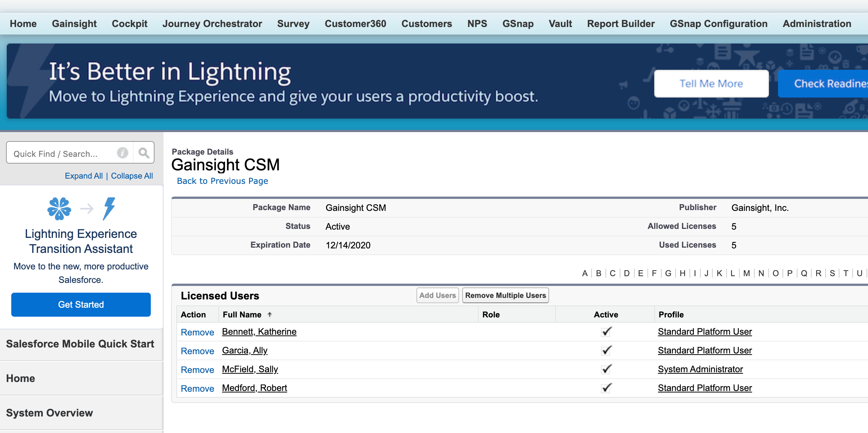The height and width of the screenshot is (433, 868).
Task: Open the Home tab
Action: 23,24
